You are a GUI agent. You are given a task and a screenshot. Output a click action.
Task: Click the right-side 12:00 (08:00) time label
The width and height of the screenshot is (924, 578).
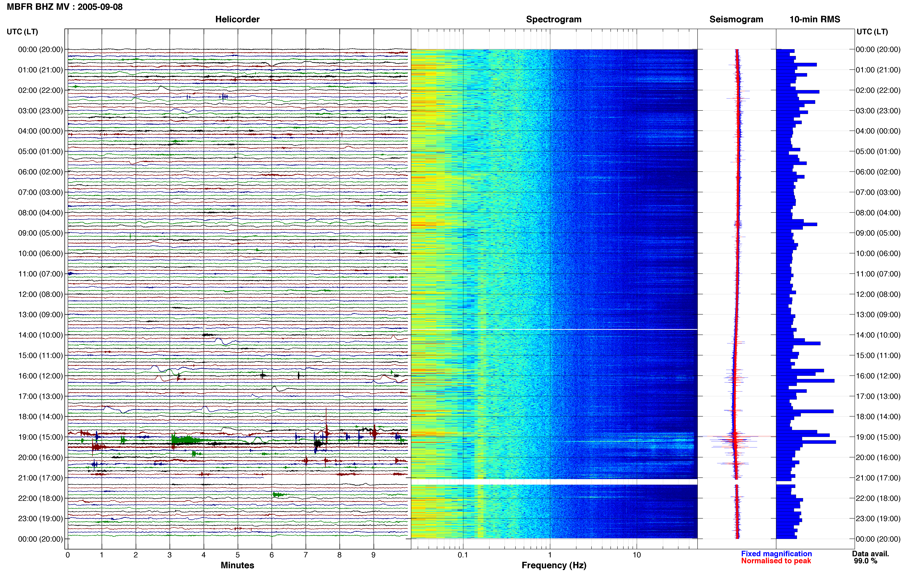878,294
